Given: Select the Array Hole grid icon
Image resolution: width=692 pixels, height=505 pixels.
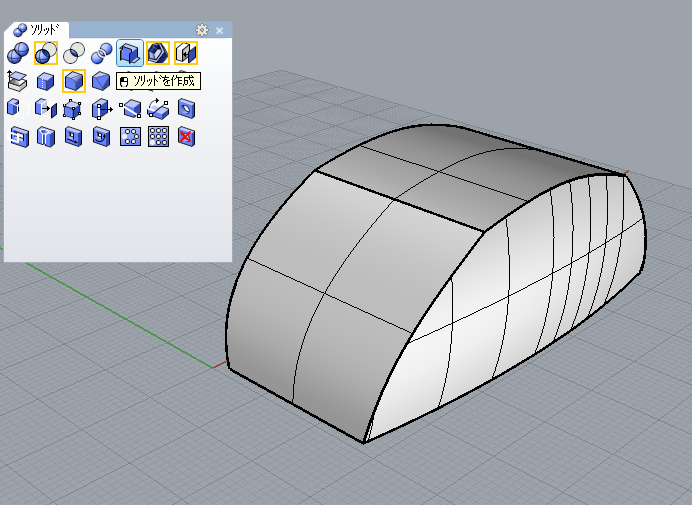Looking at the screenshot, I should (x=158, y=137).
